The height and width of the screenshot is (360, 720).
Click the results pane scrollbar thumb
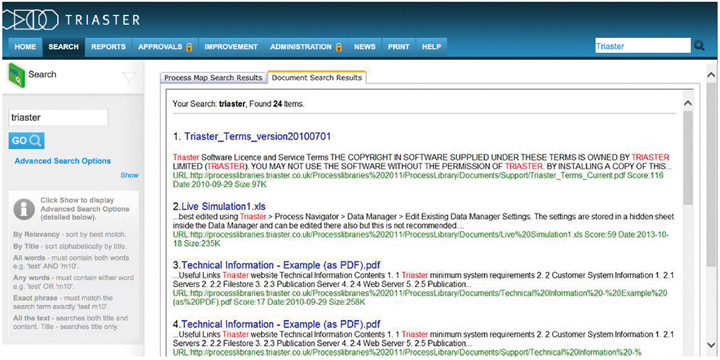click(687, 158)
